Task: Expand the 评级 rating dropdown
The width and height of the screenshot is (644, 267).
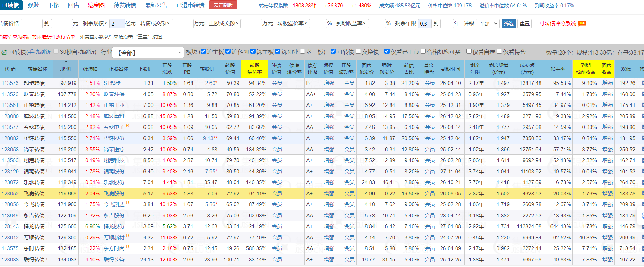Action: click(x=488, y=24)
